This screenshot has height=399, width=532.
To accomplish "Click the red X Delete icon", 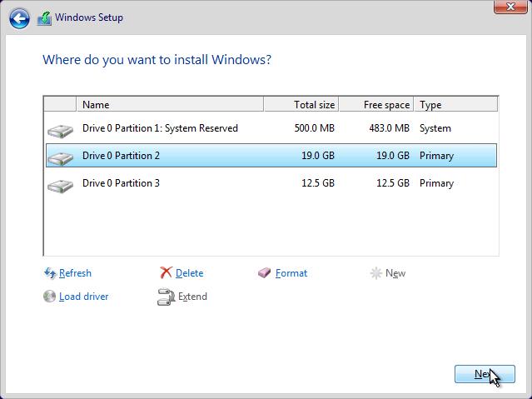I will click(x=166, y=272).
